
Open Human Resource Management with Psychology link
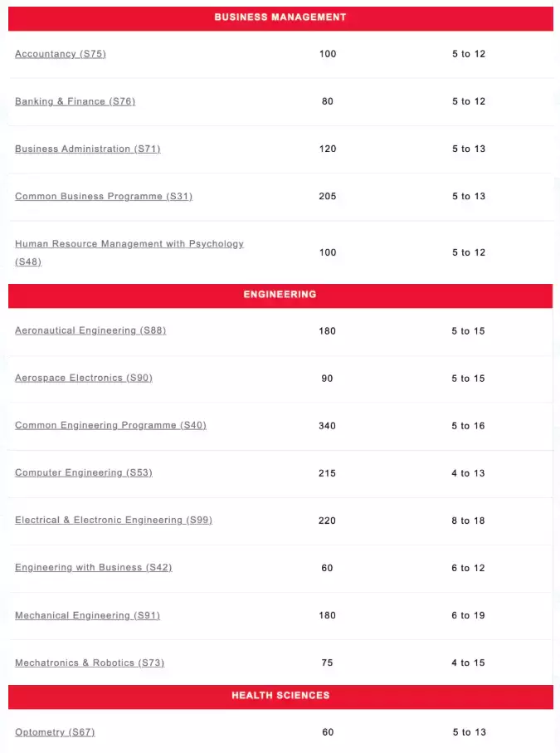pos(129,244)
